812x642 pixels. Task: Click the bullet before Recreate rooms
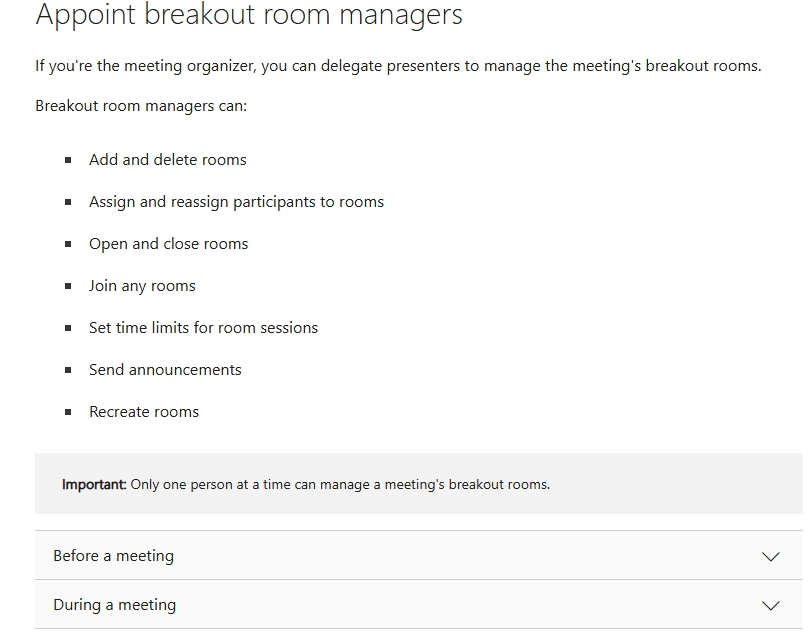(68, 412)
